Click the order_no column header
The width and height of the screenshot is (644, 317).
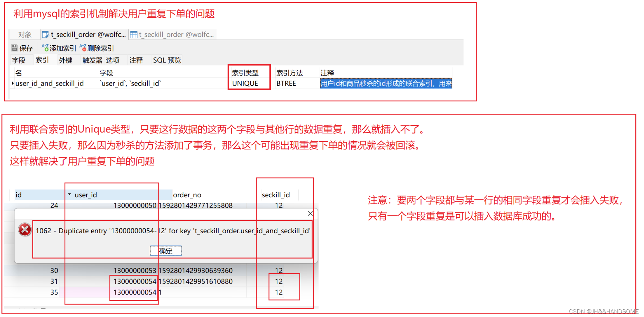click(187, 195)
